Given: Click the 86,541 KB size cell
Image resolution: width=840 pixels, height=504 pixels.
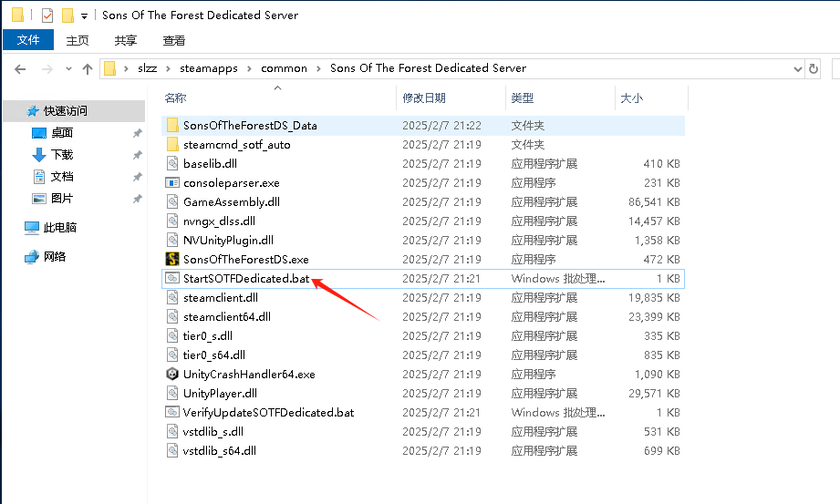Looking at the screenshot, I should click(x=654, y=202).
